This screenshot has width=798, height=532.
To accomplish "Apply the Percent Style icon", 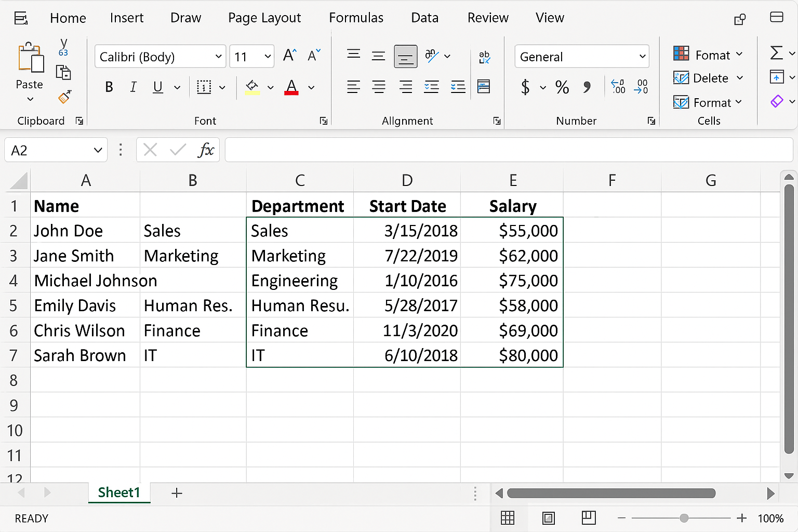I will pos(562,87).
